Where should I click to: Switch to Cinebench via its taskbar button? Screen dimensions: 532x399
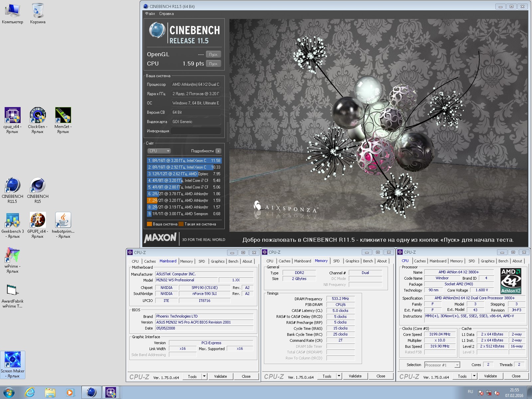[x=91, y=393]
